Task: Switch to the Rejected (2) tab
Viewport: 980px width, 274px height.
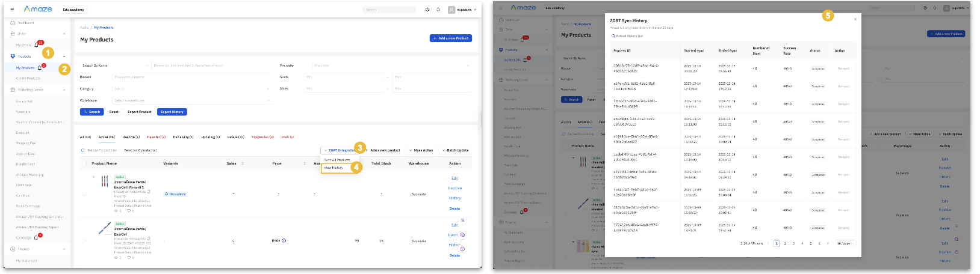Action: (x=156, y=137)
